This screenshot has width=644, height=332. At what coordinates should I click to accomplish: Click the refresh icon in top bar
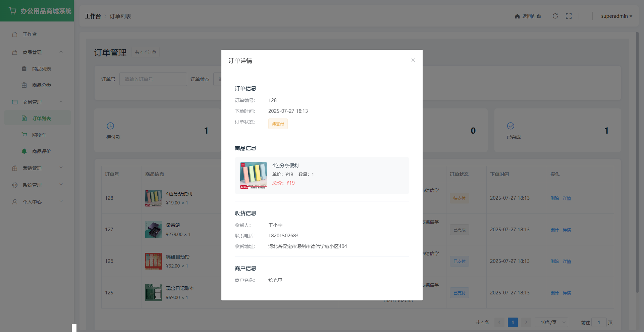pos(555,16)
